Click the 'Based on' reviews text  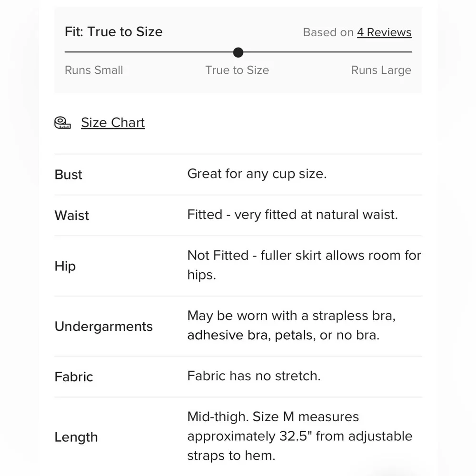point(328,32)
